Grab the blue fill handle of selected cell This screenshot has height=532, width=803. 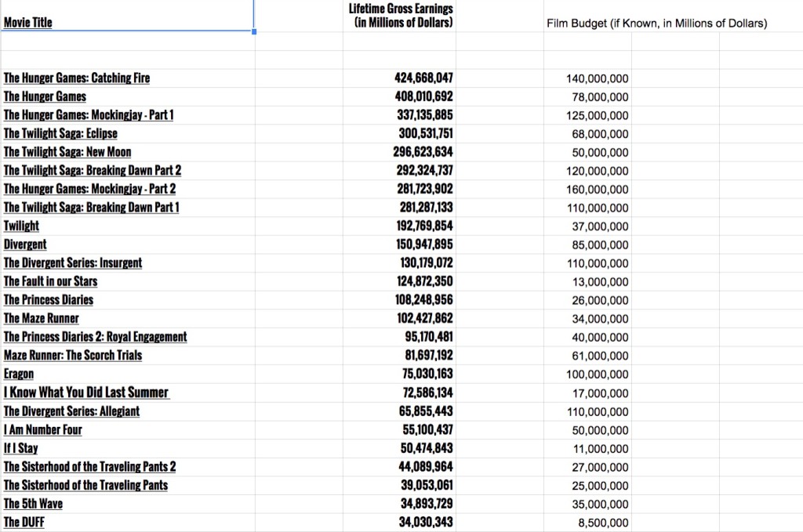coord(254,31)
